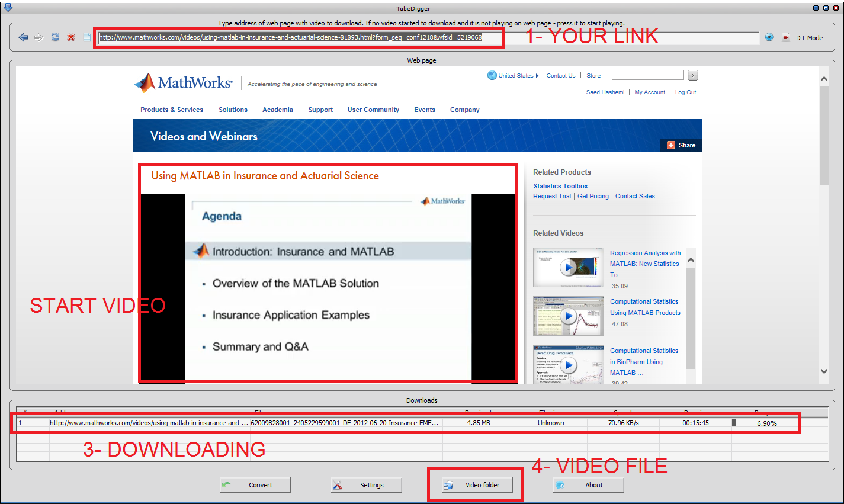Open Computational Statistics Using MATLAB Products link
844x504 pixels.
tap(645, 307)
